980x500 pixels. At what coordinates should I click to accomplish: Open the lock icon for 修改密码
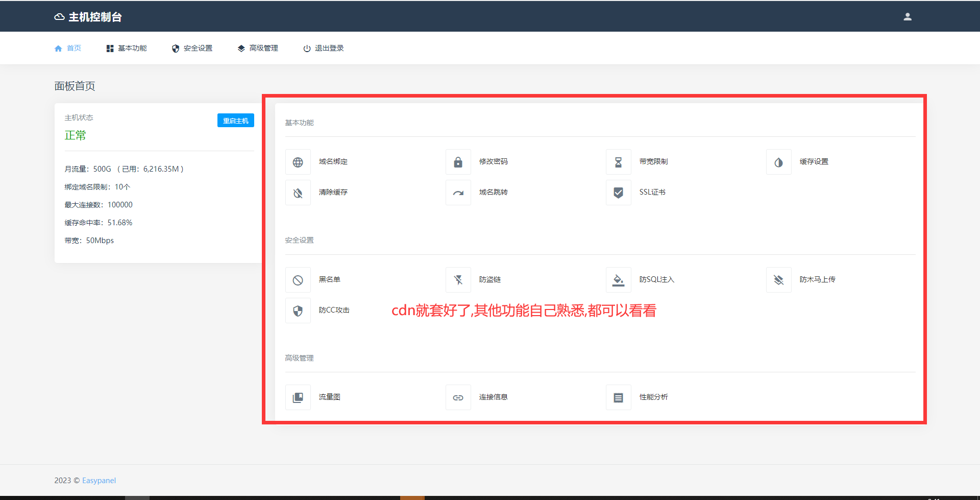[x=458, y=162]
